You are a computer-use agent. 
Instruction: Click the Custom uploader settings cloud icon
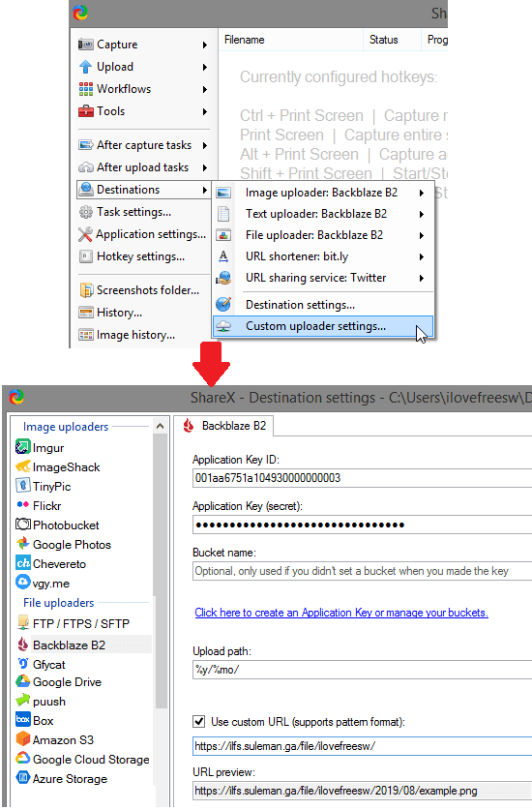click(223, 326)
